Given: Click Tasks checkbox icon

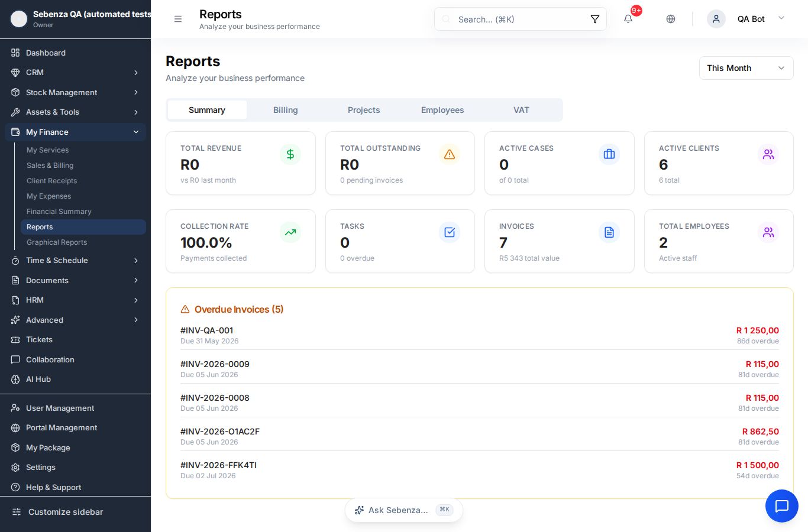Looking at the screenshot, I should (x=450, y=232).
